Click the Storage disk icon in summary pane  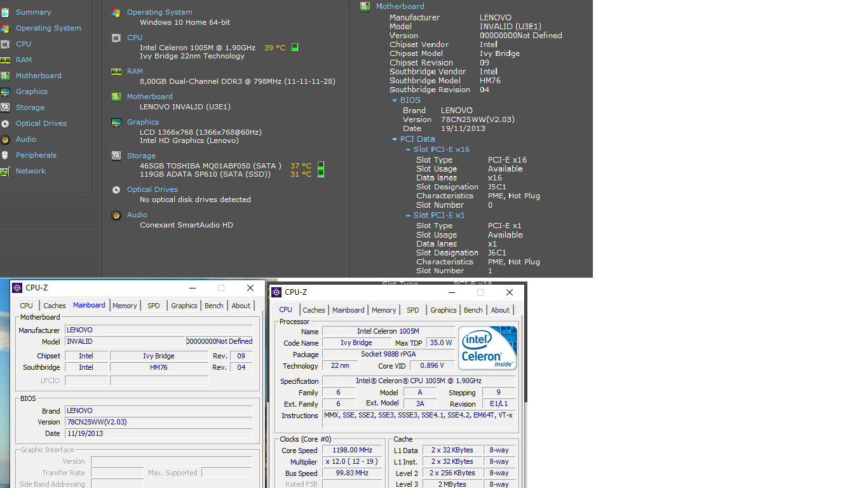pyautogui.click(x=116, y=156)
